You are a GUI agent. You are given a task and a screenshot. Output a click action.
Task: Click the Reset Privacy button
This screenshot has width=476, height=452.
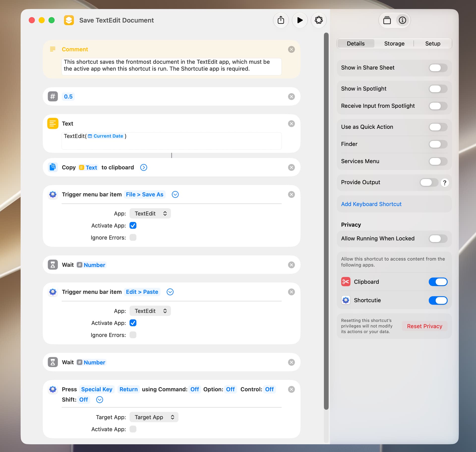click(x=424, y=326)
